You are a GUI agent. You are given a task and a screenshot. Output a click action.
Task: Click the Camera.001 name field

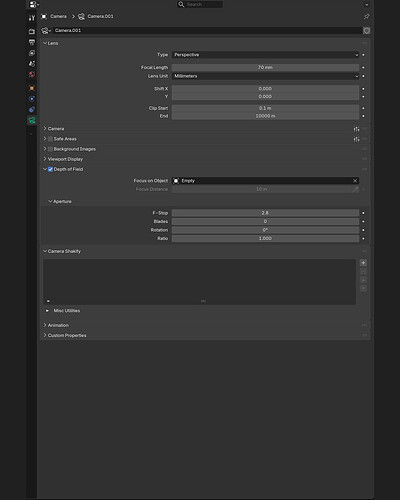point(207,31)
